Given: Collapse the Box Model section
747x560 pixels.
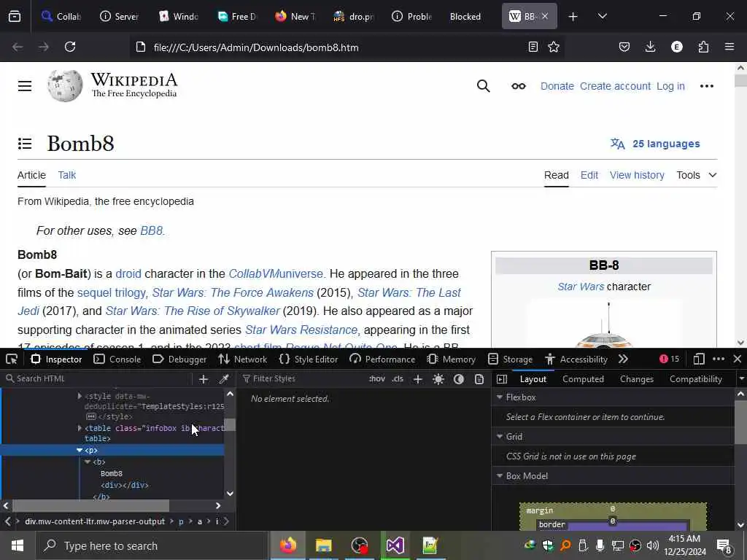Looking at the screenshot, I should pyautogui.click(x=500, y=476).
